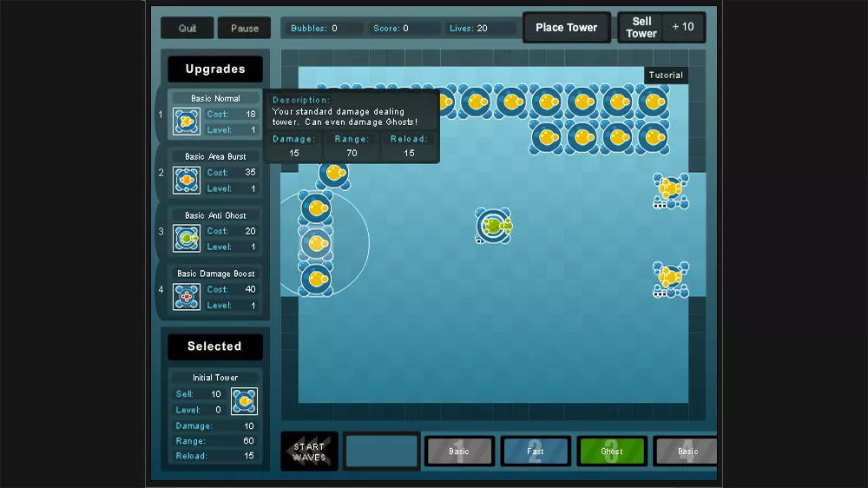868x488 pixels.
Task: Select the Basic Normal upgrade icon
Action: point(187,122)
